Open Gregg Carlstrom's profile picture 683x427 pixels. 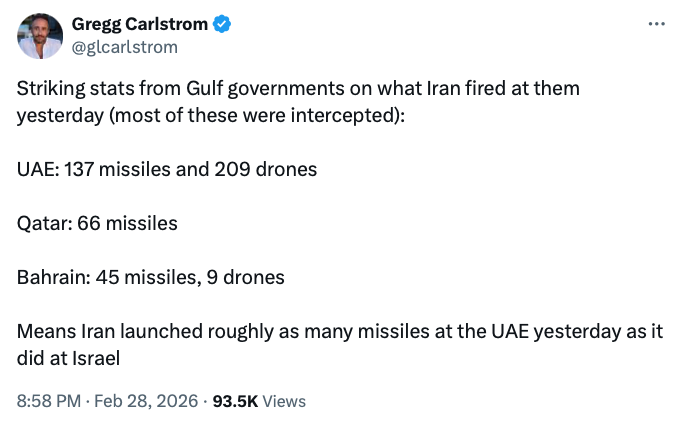pos(40,37)
